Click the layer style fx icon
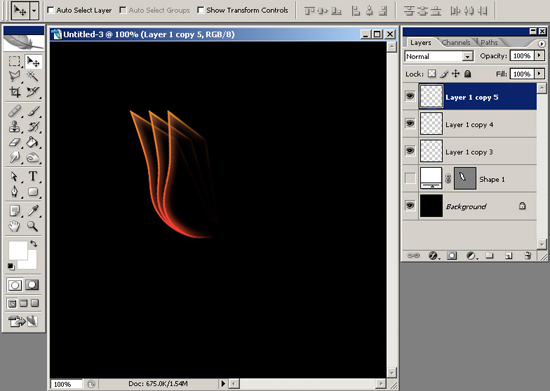The image size is (550, 391). [x=433, y=256]
